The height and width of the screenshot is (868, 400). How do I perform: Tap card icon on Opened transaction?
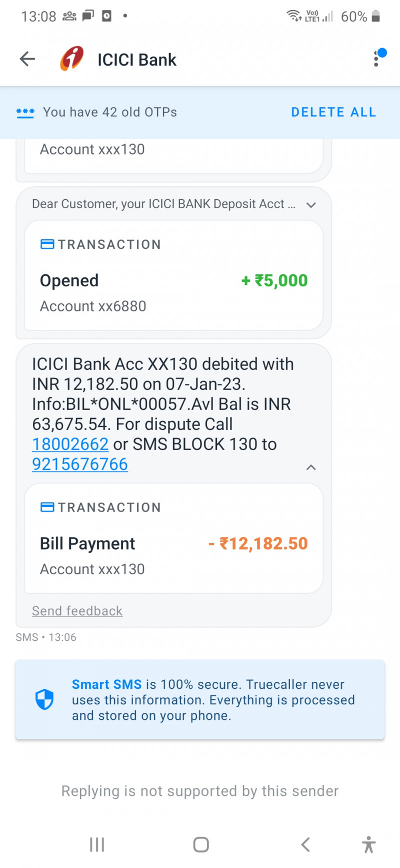click(x=47, y=245)
